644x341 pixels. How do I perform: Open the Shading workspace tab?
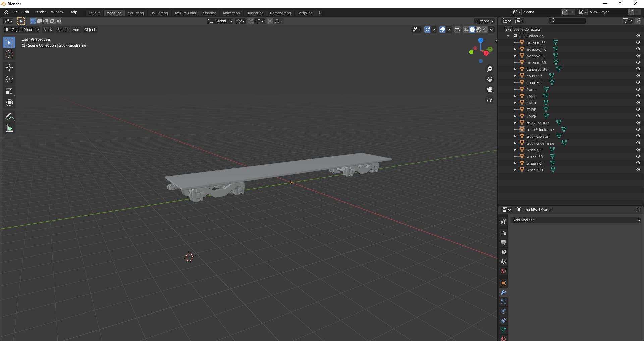click(209, 13)
